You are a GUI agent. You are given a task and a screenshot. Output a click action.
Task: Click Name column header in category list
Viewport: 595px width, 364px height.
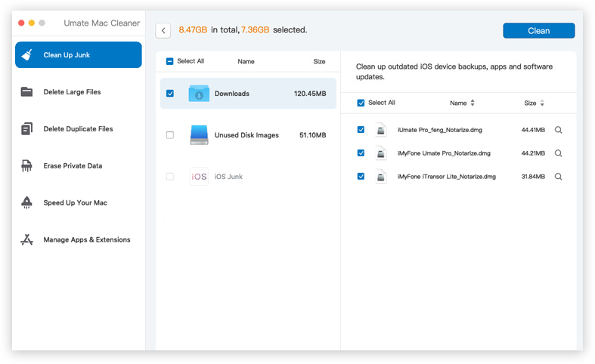pyautogui.click(x=246, y=61)
